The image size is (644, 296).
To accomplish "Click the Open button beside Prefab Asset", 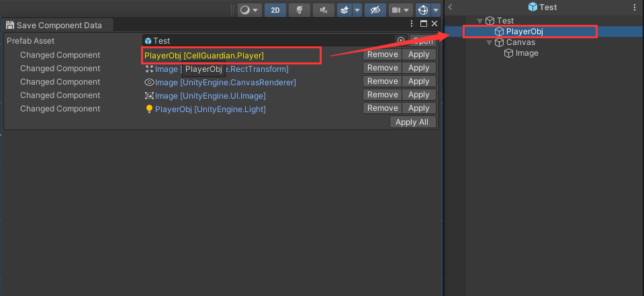I will coord(422,41).
